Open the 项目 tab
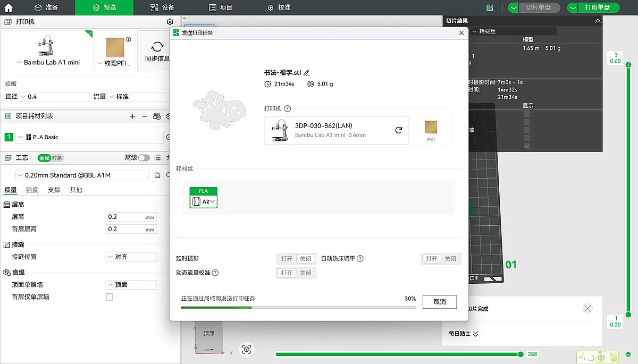 (x=221, y=7)
